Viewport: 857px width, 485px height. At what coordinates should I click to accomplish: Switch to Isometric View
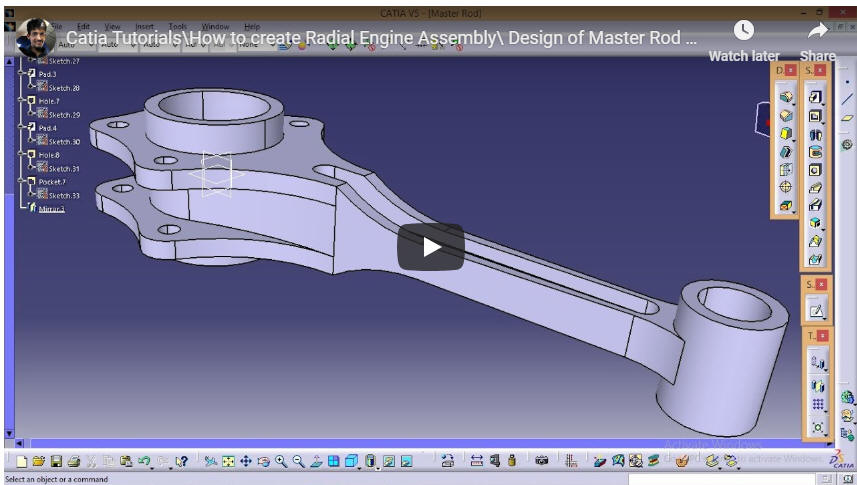tap(351, 461)
